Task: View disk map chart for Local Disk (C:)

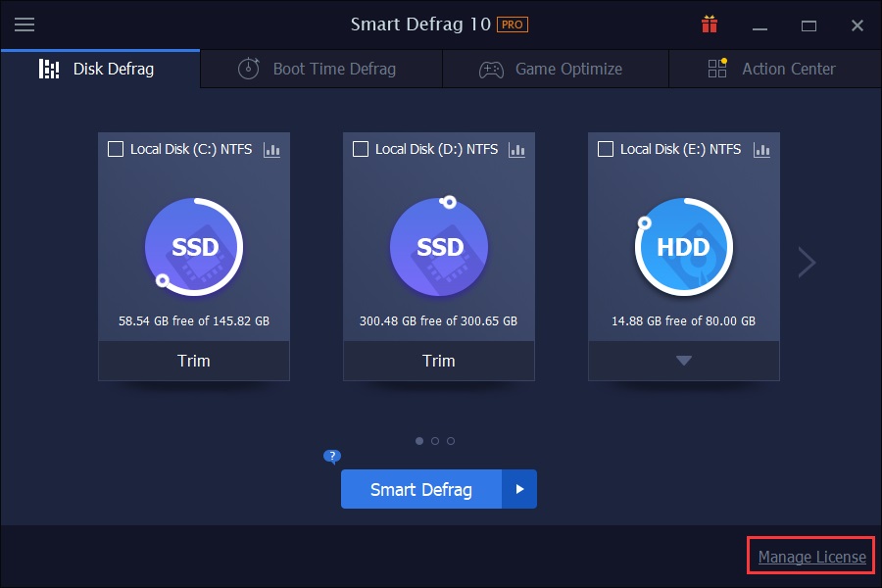Action: pos(271,150)
